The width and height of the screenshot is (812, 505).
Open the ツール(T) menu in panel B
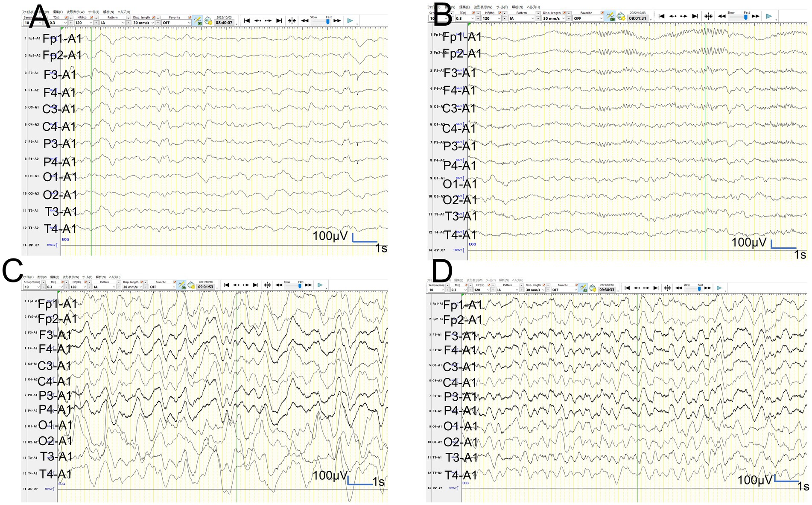[x=502, y=7]
